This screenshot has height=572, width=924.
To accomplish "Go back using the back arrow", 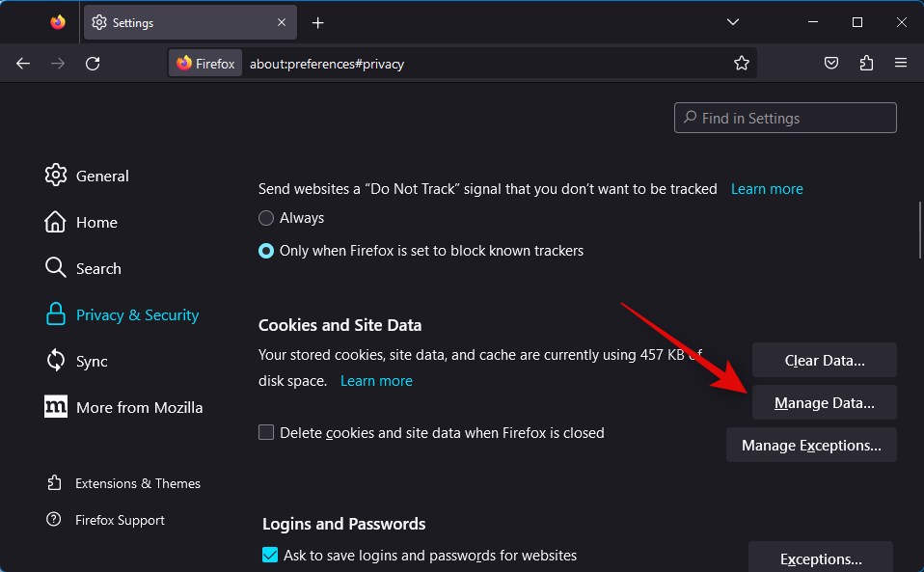I will coord(23,64).
